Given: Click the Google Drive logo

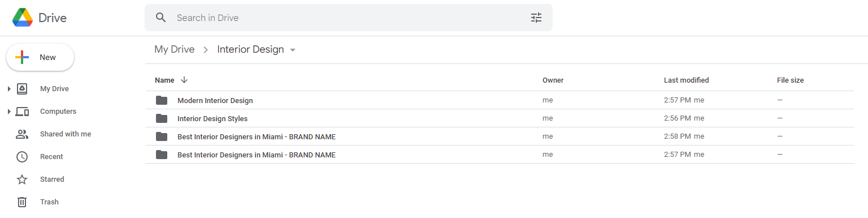Looking at the screenshot, I should [23, 18].
